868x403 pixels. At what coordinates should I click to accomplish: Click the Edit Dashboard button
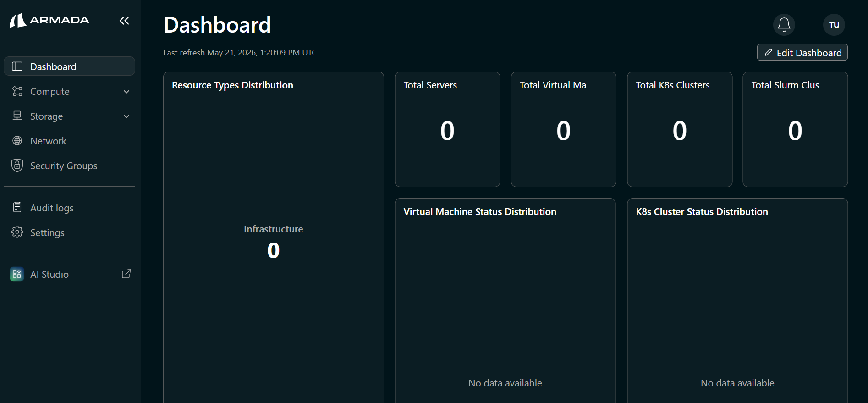[x=802, y=52]
